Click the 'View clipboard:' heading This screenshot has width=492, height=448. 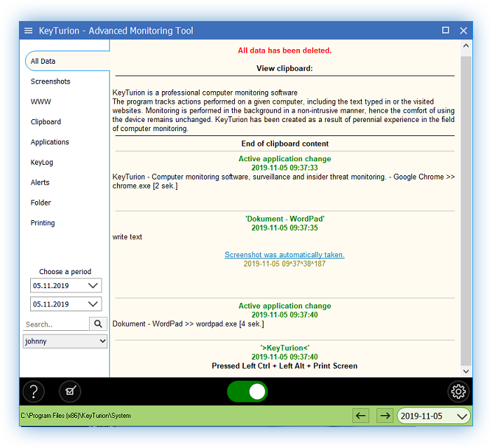pos(285,69)
